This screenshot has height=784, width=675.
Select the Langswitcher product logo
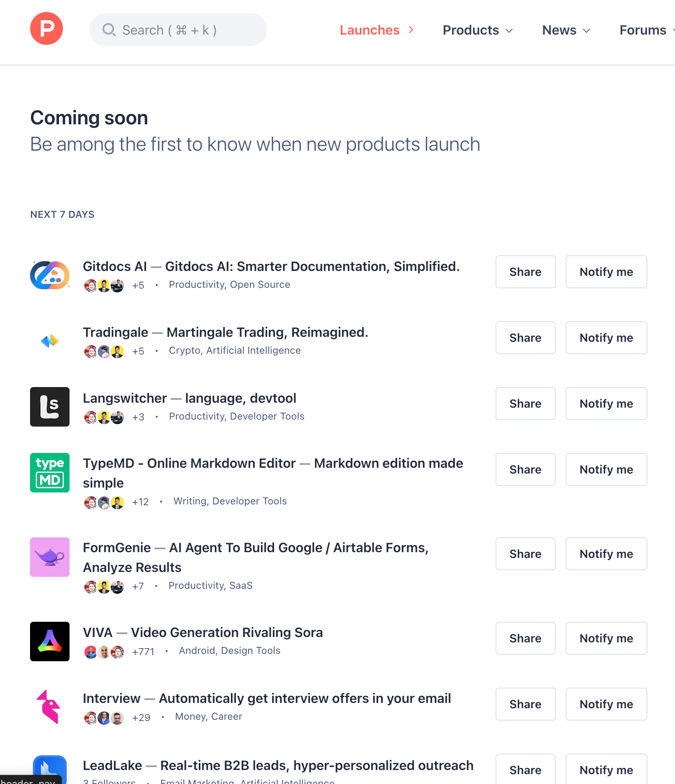click(49, 407)
